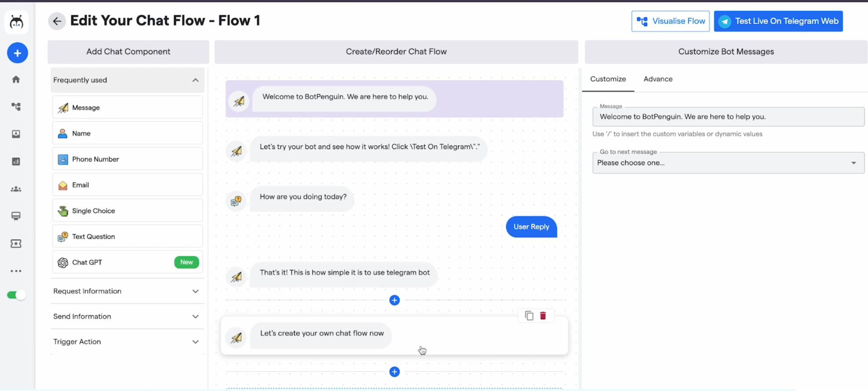This screenshot has width=868, height=391.
Task: Collapse the Frequently used section
Action: point(127,80)
